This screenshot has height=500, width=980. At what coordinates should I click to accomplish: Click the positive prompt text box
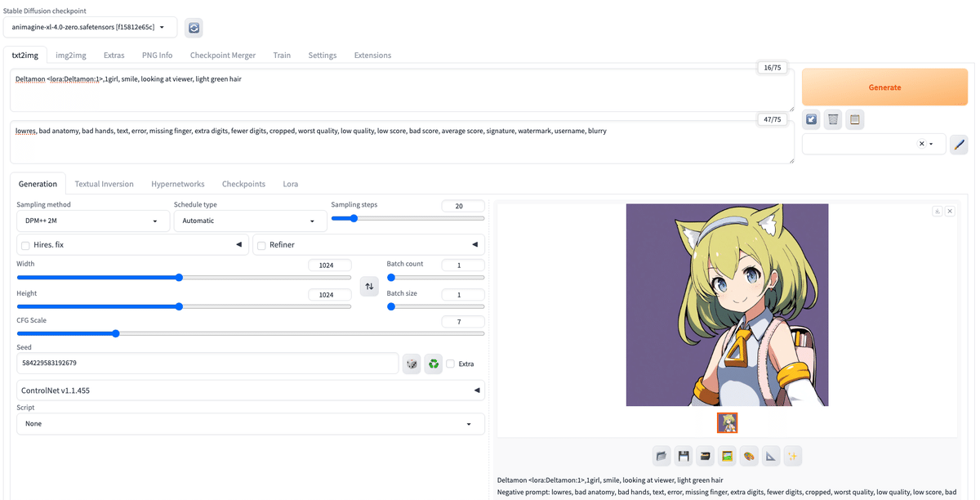click(x=402, y=90)
